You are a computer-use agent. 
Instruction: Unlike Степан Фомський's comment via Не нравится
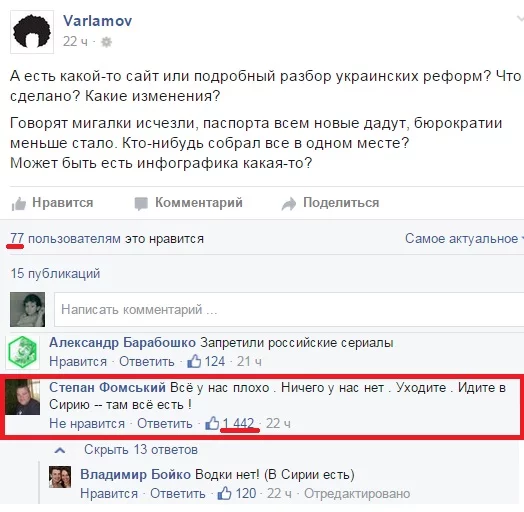pos(87,424)
